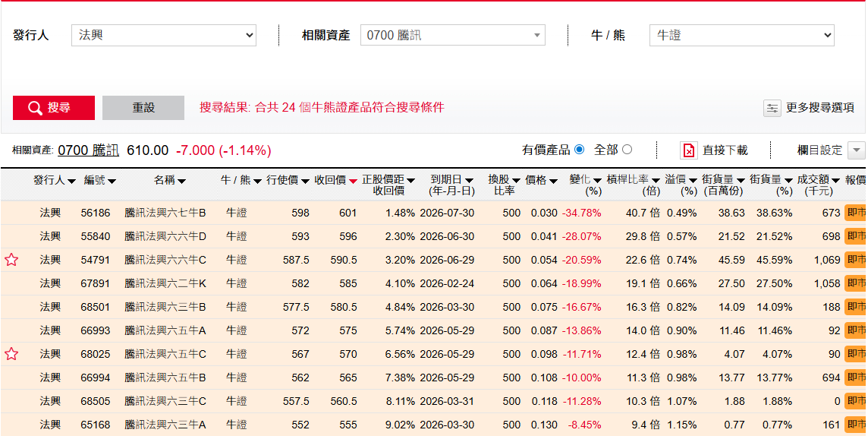Click the 直接下載 download file icon
Screen dimensions: 868x436
(x=689, y=150)
